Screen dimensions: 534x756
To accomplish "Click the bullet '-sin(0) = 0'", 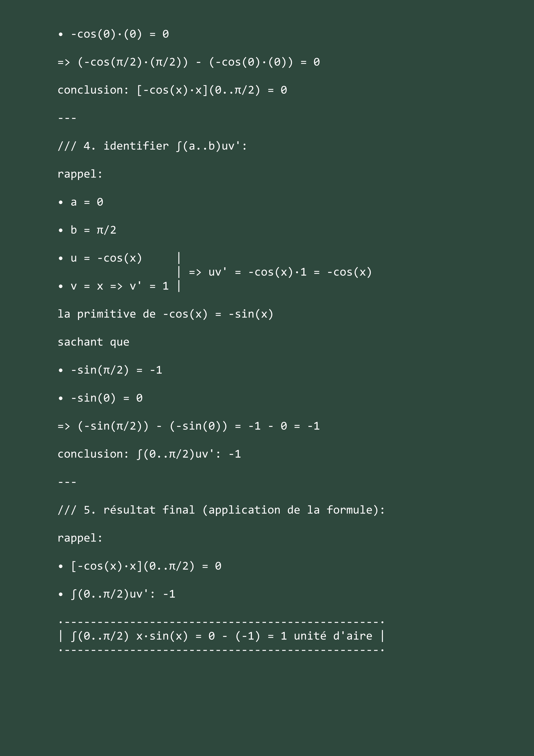I will coord(100,398).
